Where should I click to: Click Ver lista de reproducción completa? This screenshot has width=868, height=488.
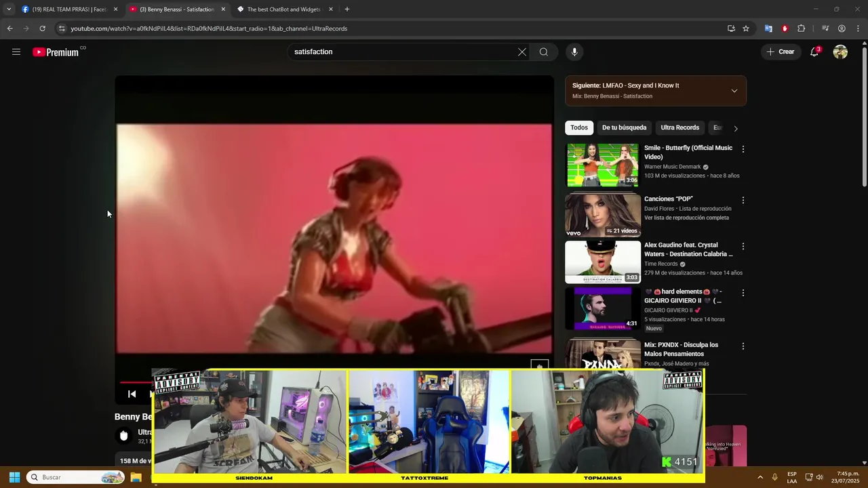[x=686, y=218]
